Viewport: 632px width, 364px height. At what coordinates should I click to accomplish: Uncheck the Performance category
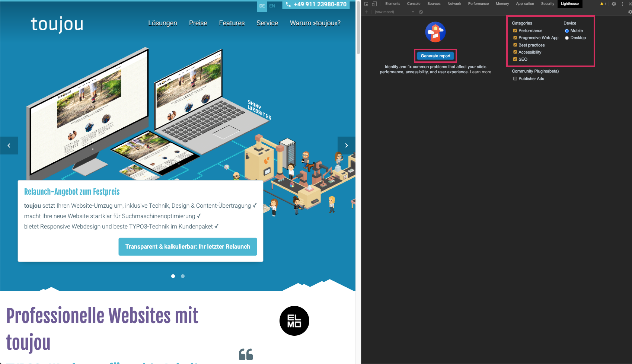coord(515,31)
